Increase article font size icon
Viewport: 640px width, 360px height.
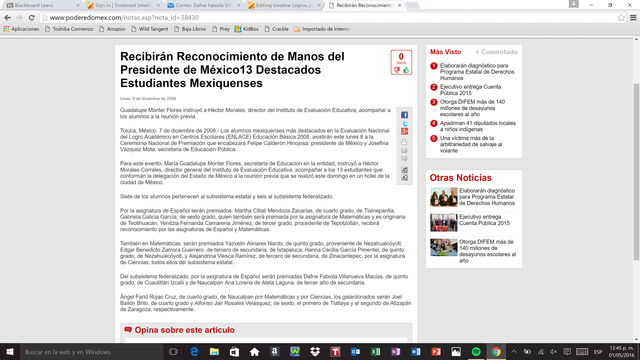coord(404,169)
